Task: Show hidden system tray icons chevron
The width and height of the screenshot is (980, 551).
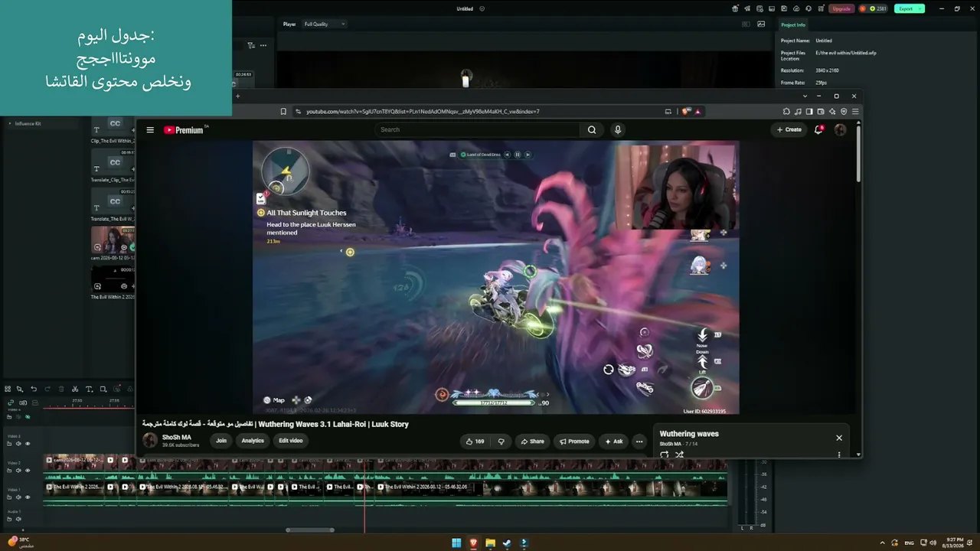Action: 882,543
